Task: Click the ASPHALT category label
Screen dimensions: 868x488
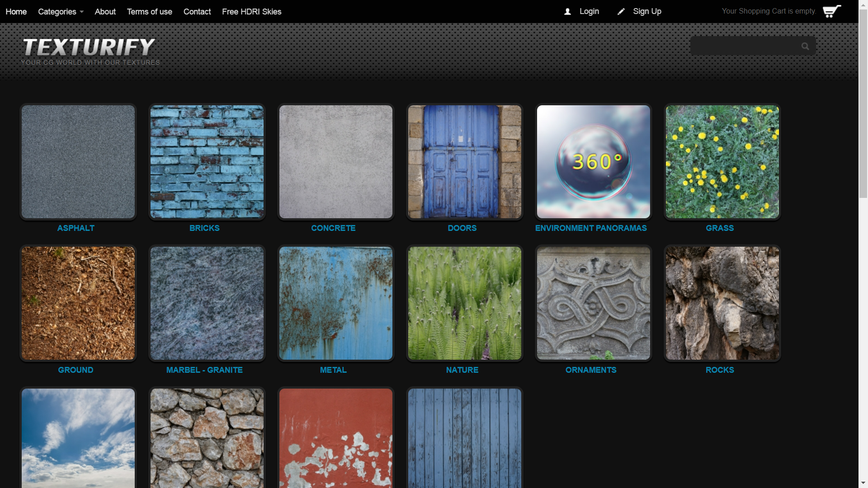Action: tap(76, 228)
